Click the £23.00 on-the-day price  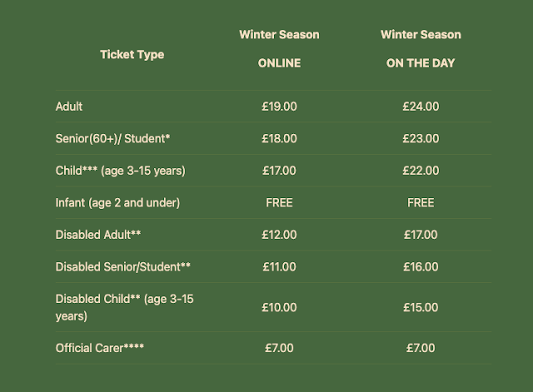(x=421, y=139)
